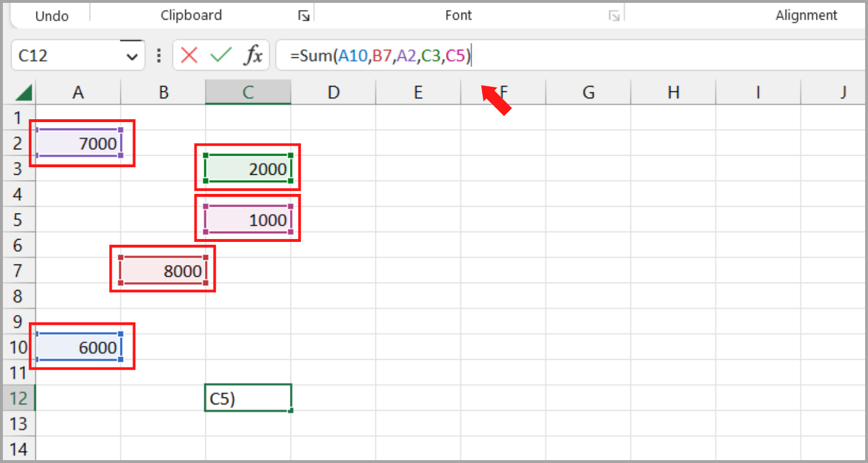
Task: Open the Font settings dialog launcher
Action: pyautogui.click(x=615, y=16)
